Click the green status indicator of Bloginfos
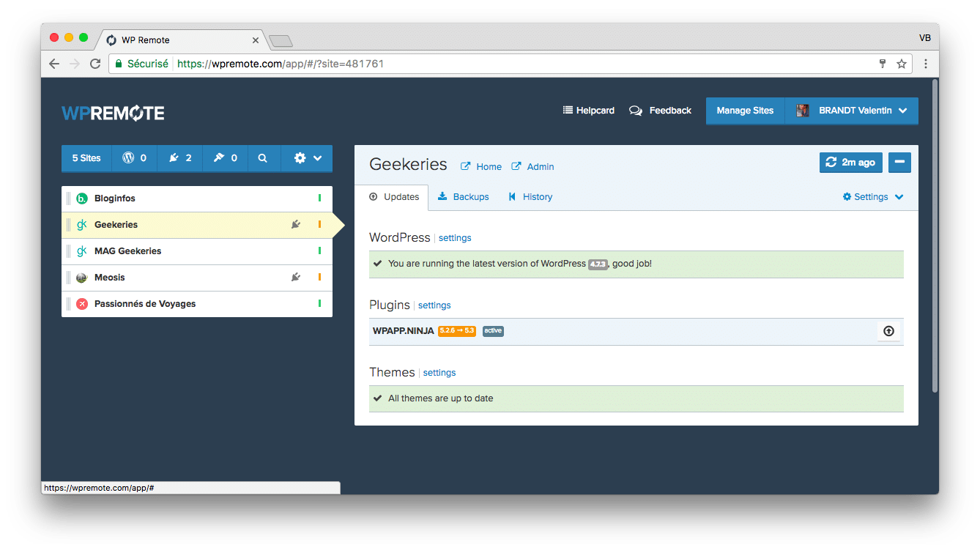The width and height of the screenshot is (980, 553). [x=319, y=198]
